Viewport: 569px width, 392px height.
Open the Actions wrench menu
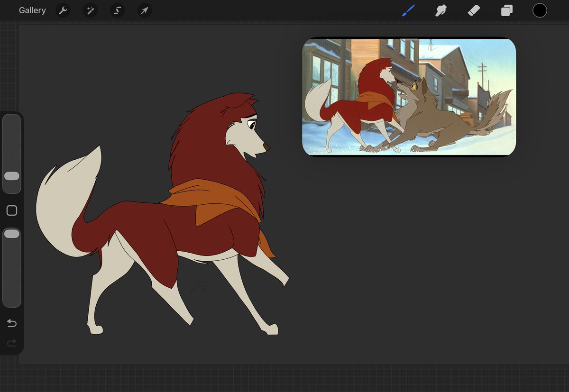coord(63,10)
